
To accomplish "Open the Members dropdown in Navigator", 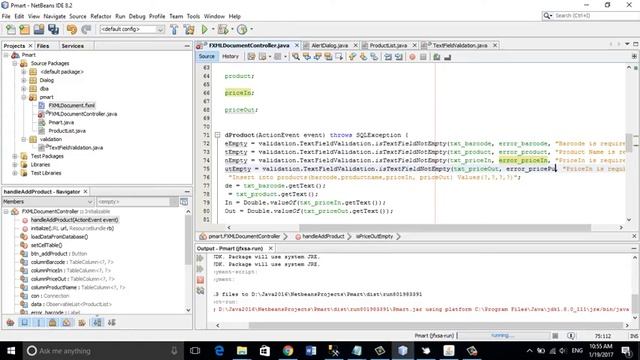I will [90, 202].
